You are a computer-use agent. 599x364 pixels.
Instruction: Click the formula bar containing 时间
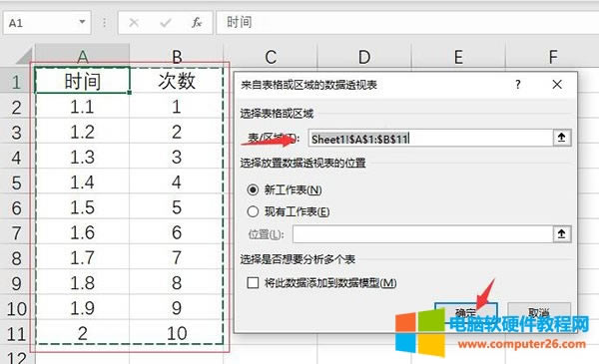(x=407, y=23)
